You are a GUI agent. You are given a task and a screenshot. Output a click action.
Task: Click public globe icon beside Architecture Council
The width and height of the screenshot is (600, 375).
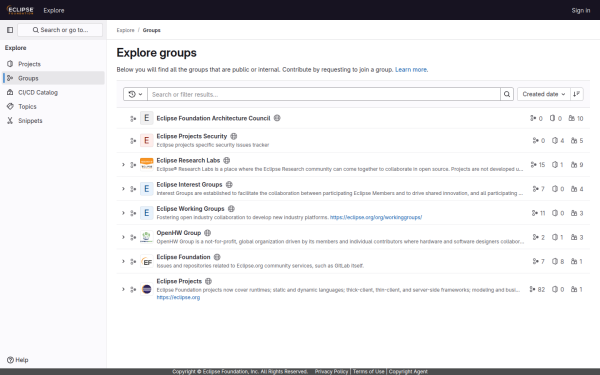[x=277, y=118]
